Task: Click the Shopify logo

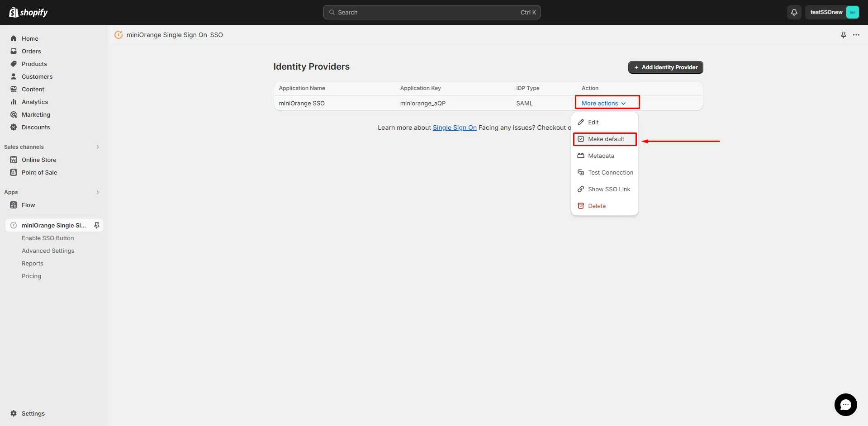Action: pyautogui.click(x=28, y=12)
